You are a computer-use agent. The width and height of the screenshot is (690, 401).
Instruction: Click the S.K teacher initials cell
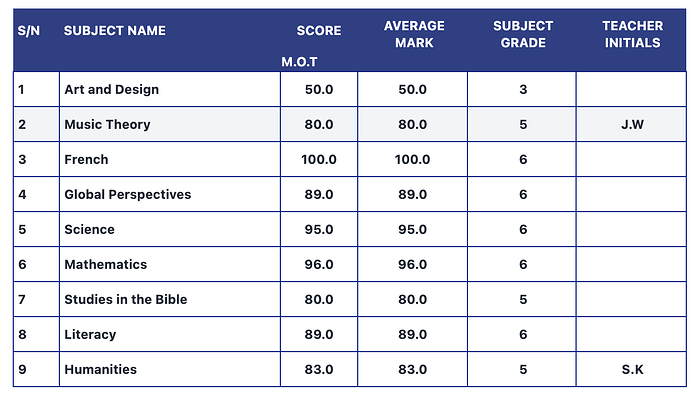[x=632, y=370]
